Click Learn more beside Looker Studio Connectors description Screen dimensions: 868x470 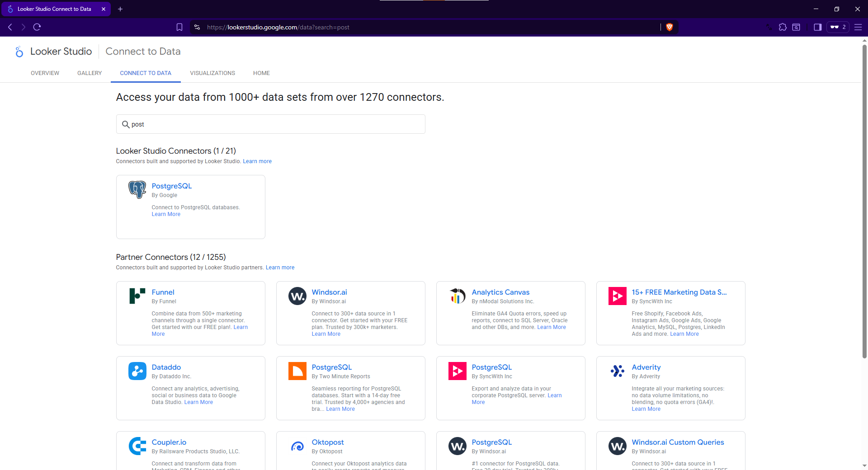257,161
